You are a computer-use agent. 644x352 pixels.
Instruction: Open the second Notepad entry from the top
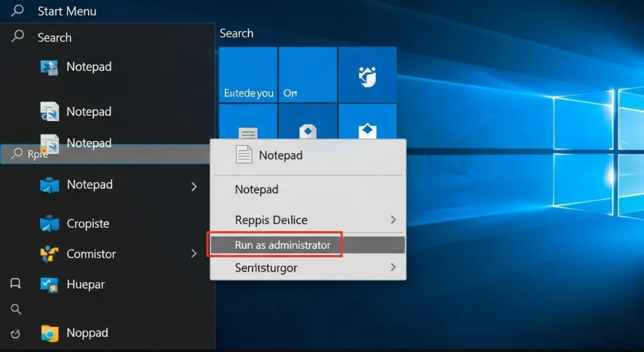(76, 111)
